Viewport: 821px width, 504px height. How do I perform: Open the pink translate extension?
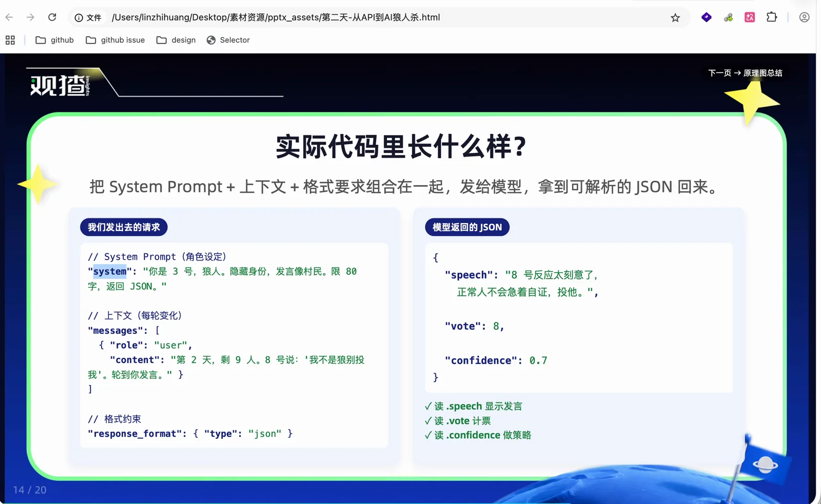click(750, 17)
